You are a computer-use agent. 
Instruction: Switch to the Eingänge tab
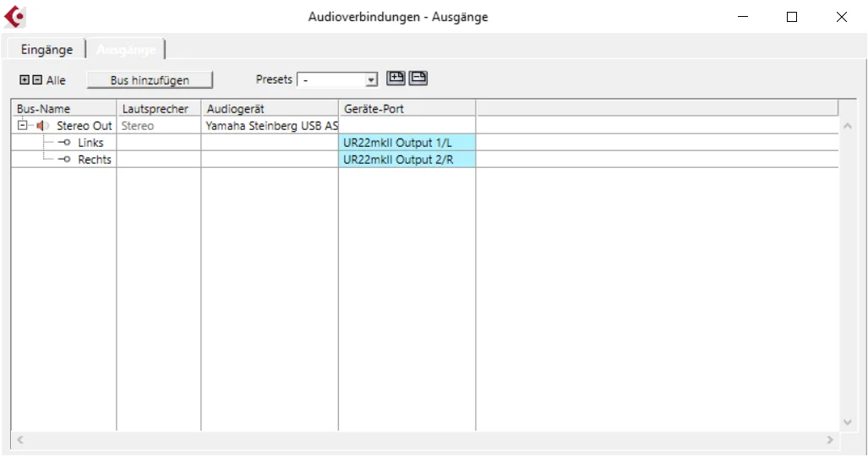click(x=46, y=49)
